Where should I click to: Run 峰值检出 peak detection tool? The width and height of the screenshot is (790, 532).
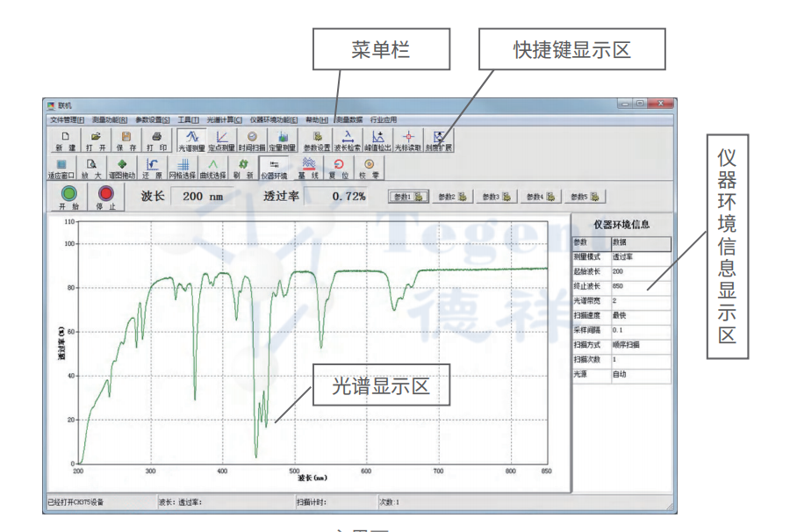pyautogui.click(x=378, y=140)
